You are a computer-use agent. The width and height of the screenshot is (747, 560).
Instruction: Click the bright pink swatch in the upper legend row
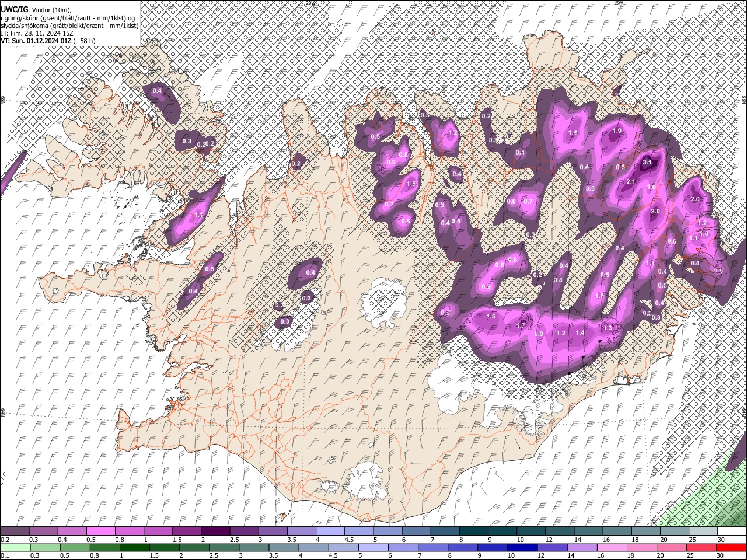101,531
